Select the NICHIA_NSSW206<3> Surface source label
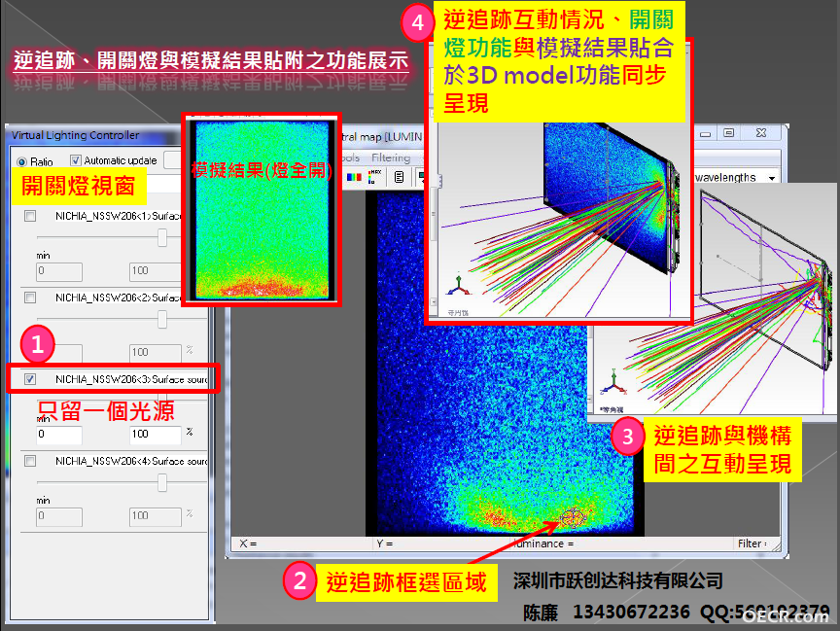 (131, 379)
